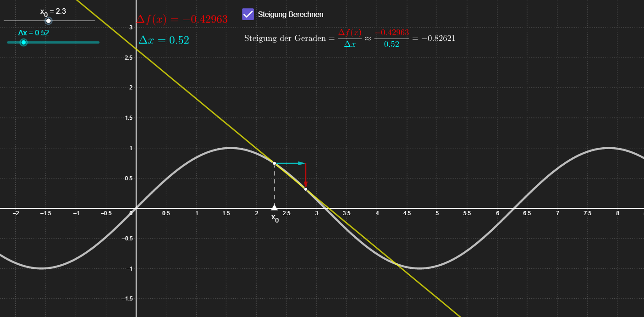Select the red vertical Δf(x) arrow
The width and height of the screenshot is (644, 317).
coord(306,175)
